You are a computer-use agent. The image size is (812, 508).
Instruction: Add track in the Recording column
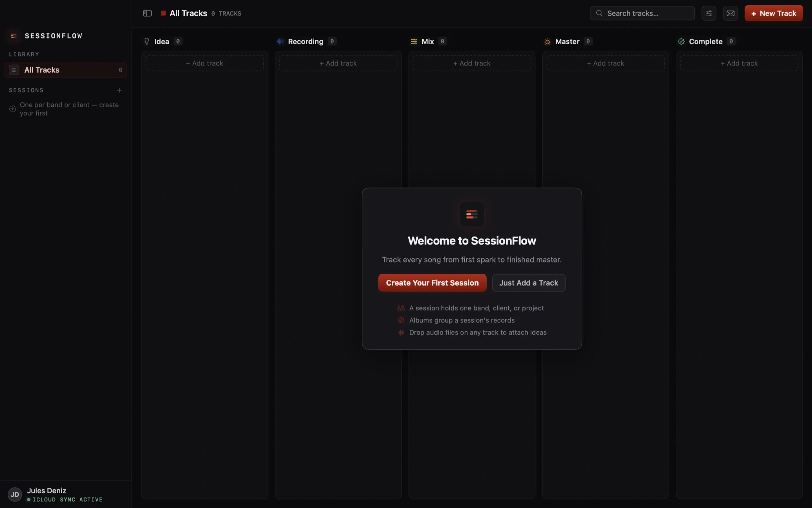[x=338, y=63]
